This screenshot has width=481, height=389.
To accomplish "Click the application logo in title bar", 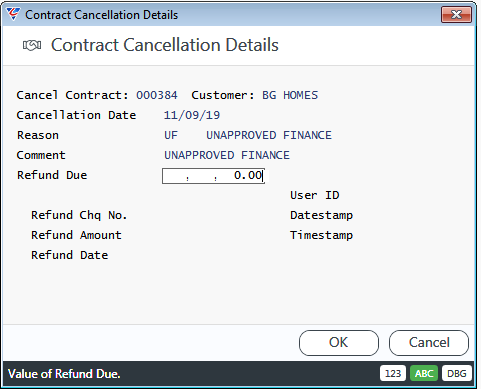I will [x=13, y=14].
